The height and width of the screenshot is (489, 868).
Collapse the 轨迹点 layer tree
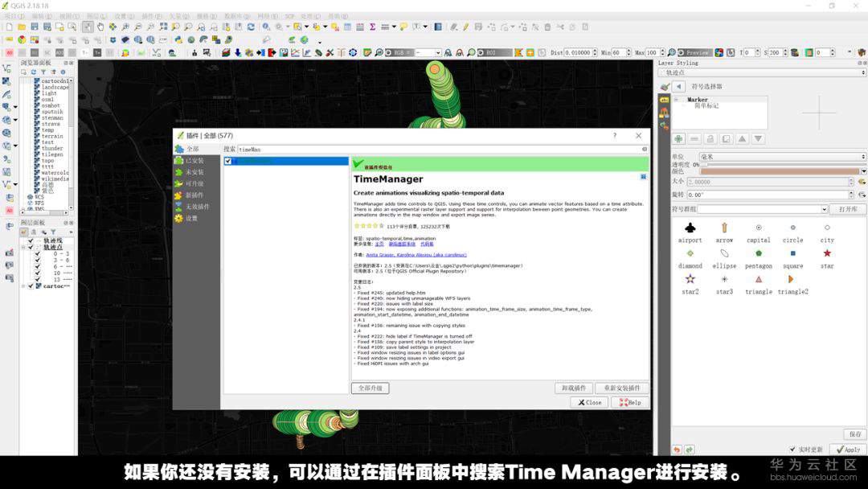(x=24, y=248)
